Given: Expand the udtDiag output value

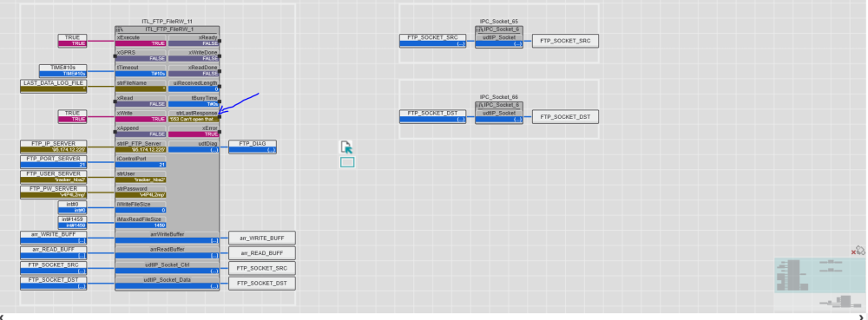Looking at the screenshot, I should click(x=194, y=149).
